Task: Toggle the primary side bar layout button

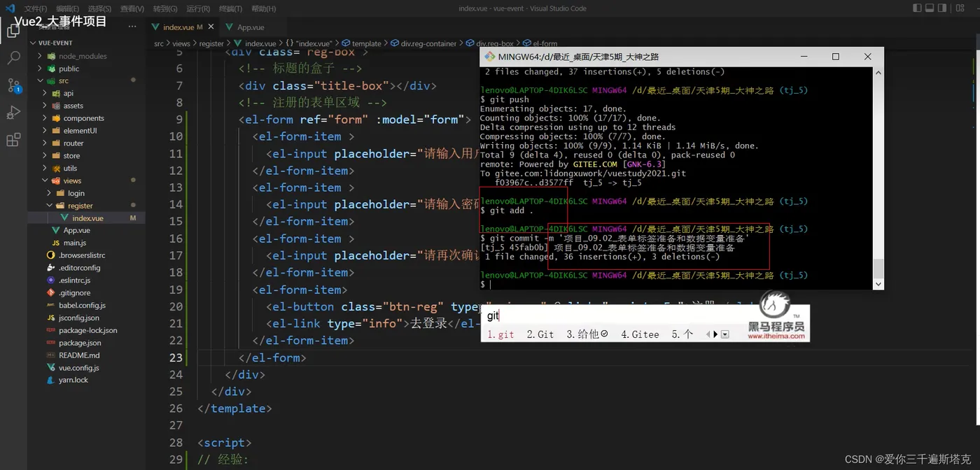Action: pos(917,8)
